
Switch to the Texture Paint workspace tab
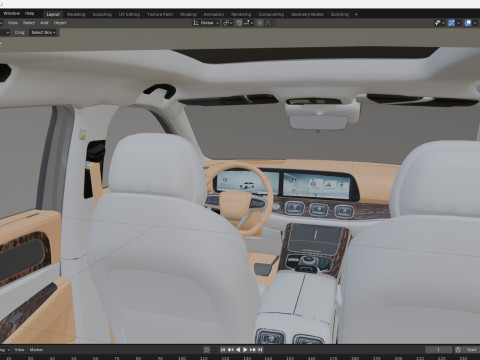tap(160, 14)
